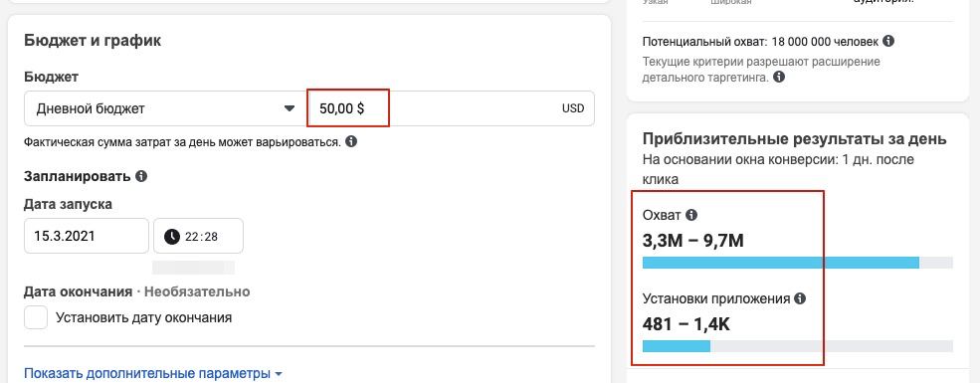Screen dimensions: 980x383
Task: Click the Дата окончания · Необязательно label
Action: 137,291
